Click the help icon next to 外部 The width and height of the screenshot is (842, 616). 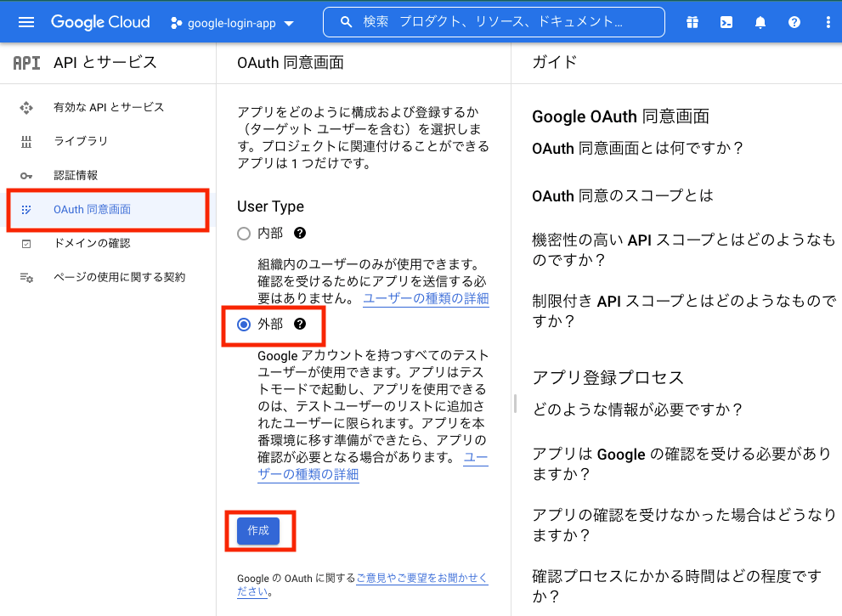(x=300, y=324)
